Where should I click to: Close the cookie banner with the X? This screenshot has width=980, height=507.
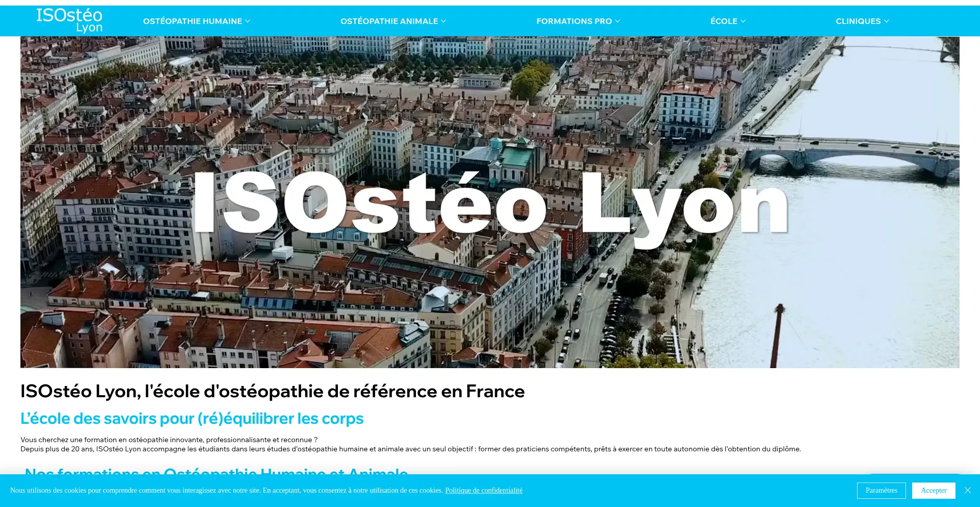pos(967,490)
